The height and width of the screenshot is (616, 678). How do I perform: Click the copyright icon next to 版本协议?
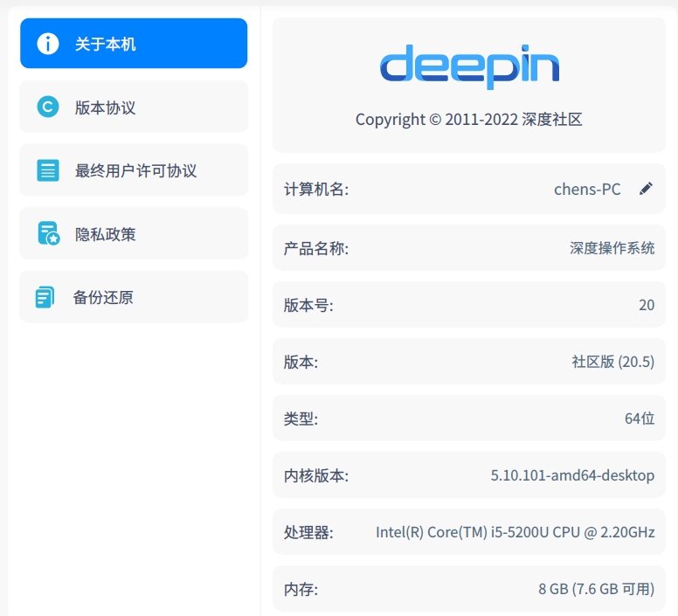pyautogui.click(x=47, y=107)
